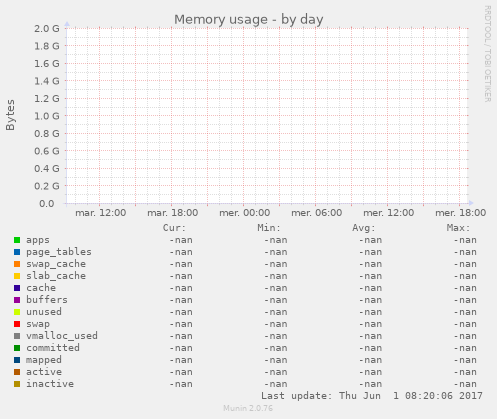Click the page_tables legend label

tap(59, 252)
